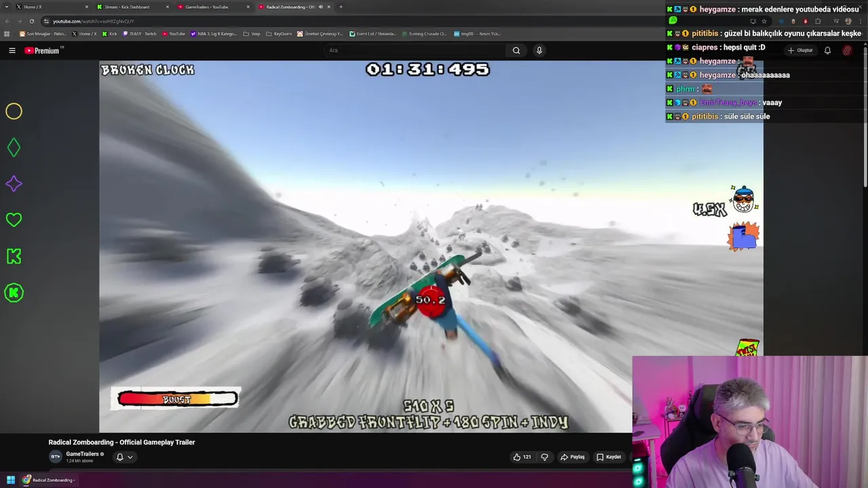Click the Paylaş share button
Screen dimensions: 868x488
573,457
